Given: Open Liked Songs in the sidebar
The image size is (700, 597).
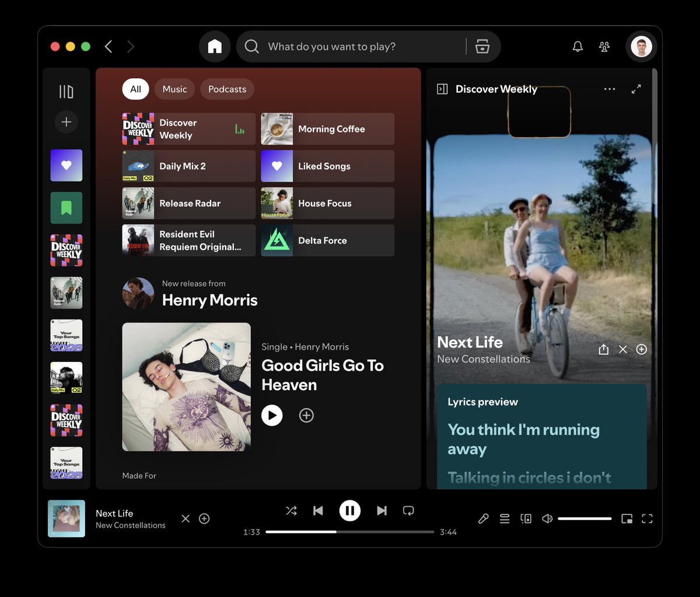Looking at the screenshot, I should 66,166.
